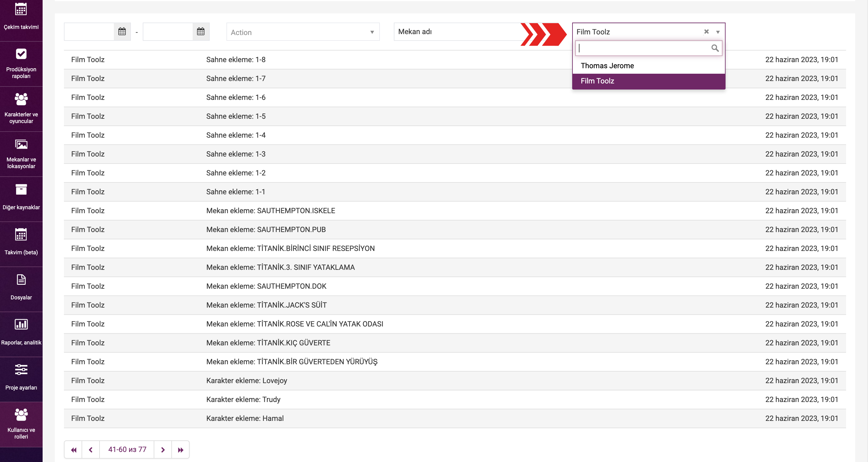Click Mekan ekleme: SAUTHEMPTON.PUB entry
The image size is (868, 462).
[x=266, y=230]
